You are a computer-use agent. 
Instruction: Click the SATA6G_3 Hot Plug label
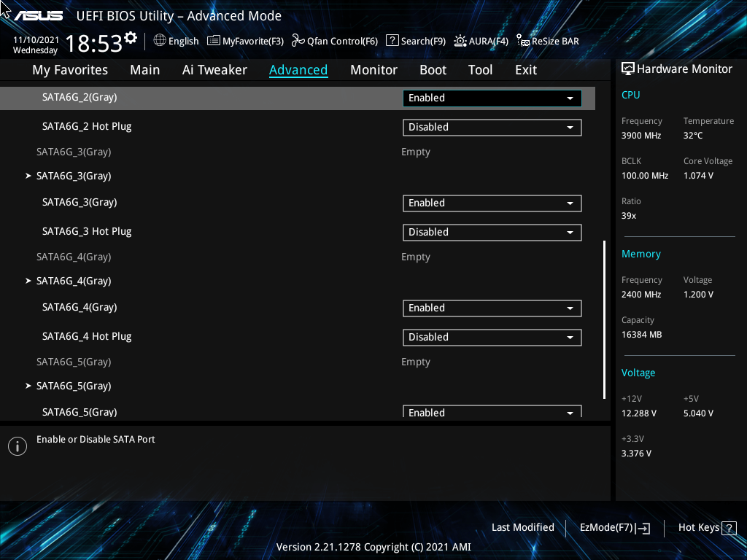coord(87,231)
